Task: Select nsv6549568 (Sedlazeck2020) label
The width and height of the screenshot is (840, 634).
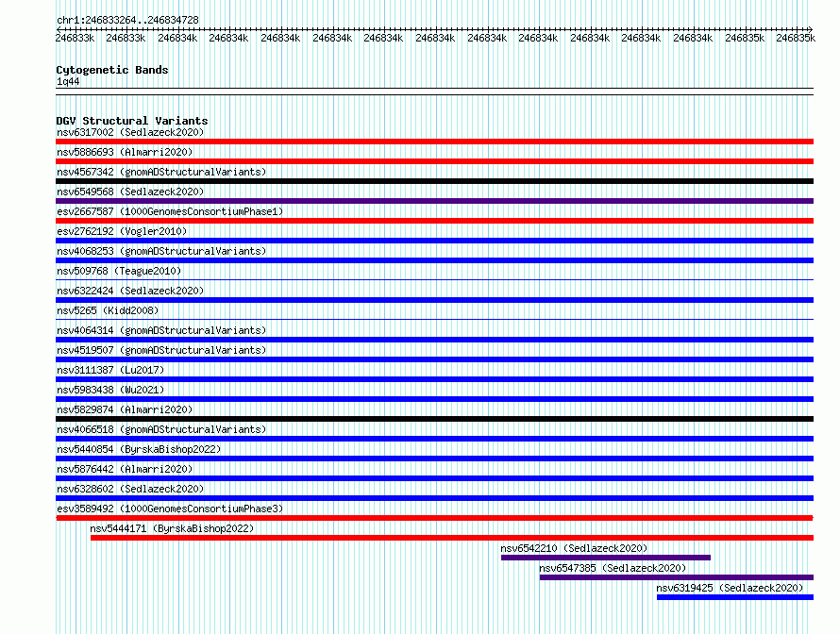Action: tap(130, 192)
